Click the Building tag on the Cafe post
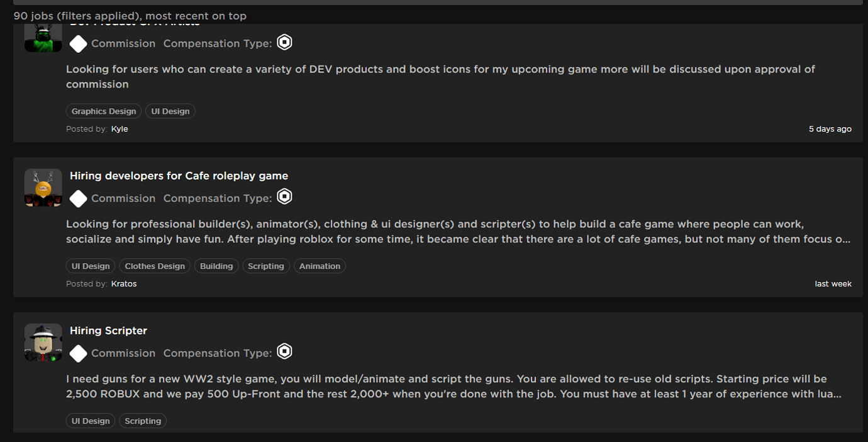 tap(216, 266)
